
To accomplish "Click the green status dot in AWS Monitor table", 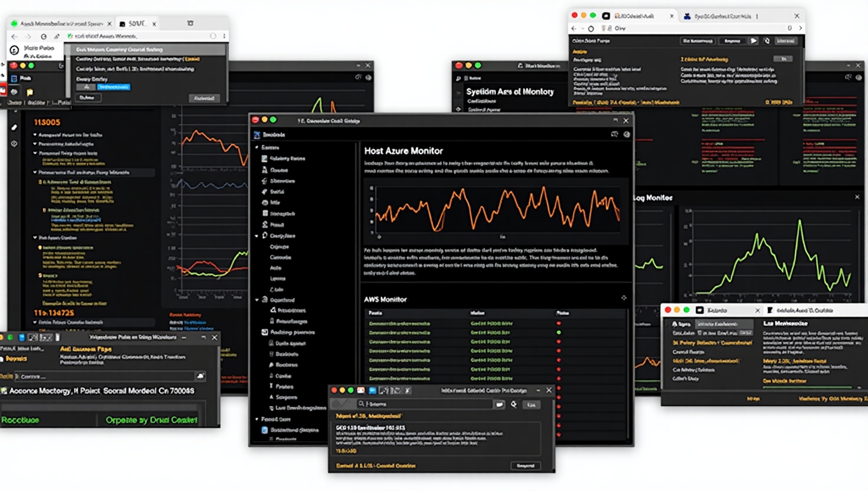I will pyautogui.click(x=558, y=332).
